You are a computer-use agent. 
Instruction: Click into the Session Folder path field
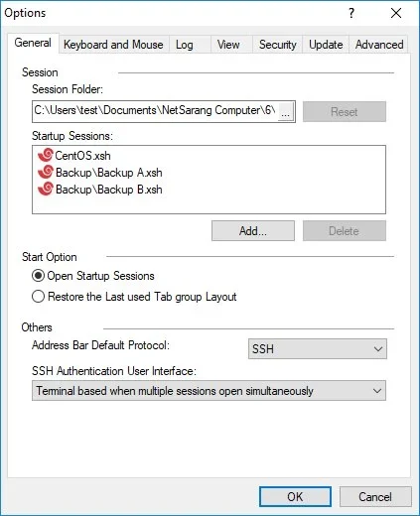pyautogui.click(x=155, y=111)
